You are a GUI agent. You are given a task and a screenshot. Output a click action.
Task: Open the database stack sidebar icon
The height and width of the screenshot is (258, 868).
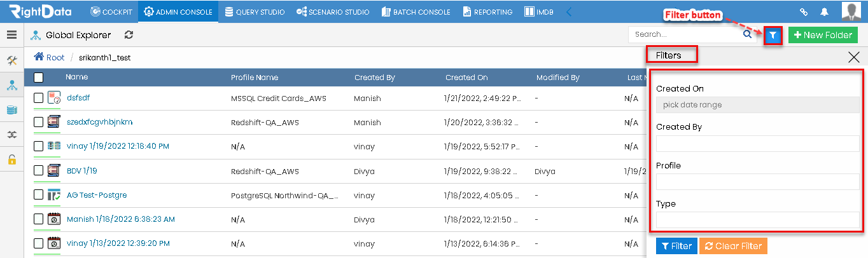click(11, 110)
